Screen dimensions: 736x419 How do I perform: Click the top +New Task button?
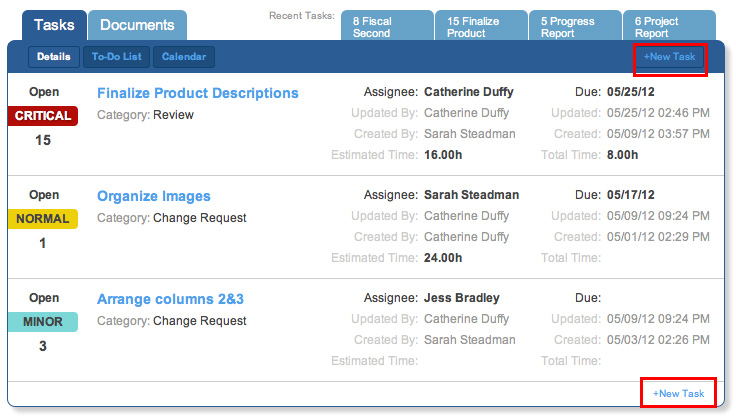(x=669, y=57)
